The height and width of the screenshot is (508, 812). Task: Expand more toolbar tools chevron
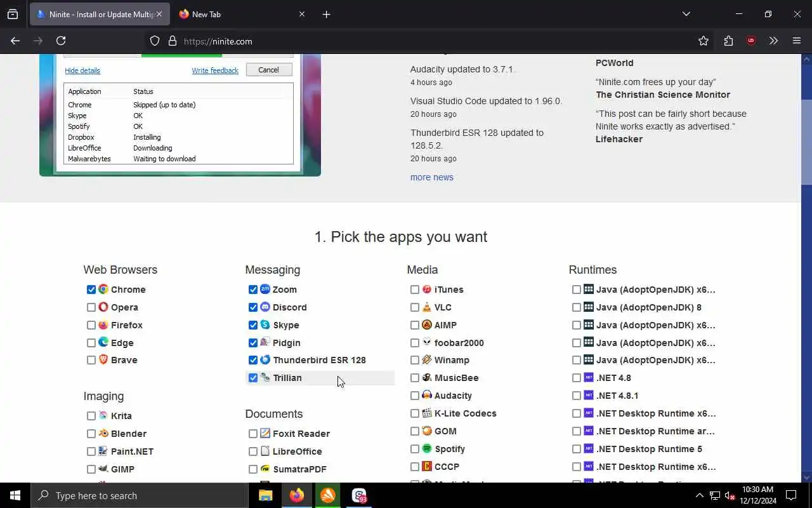(773, 41)
